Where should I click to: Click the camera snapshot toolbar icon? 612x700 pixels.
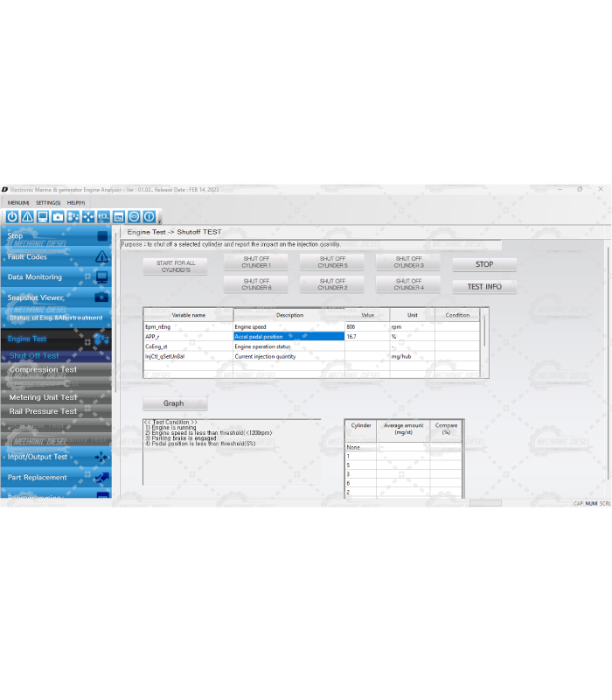(58, 216)
